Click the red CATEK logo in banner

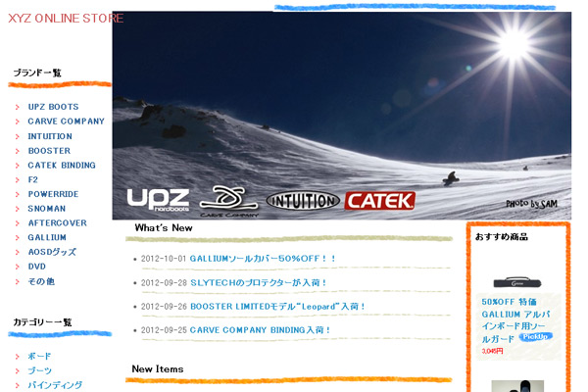tap(380, 201)
